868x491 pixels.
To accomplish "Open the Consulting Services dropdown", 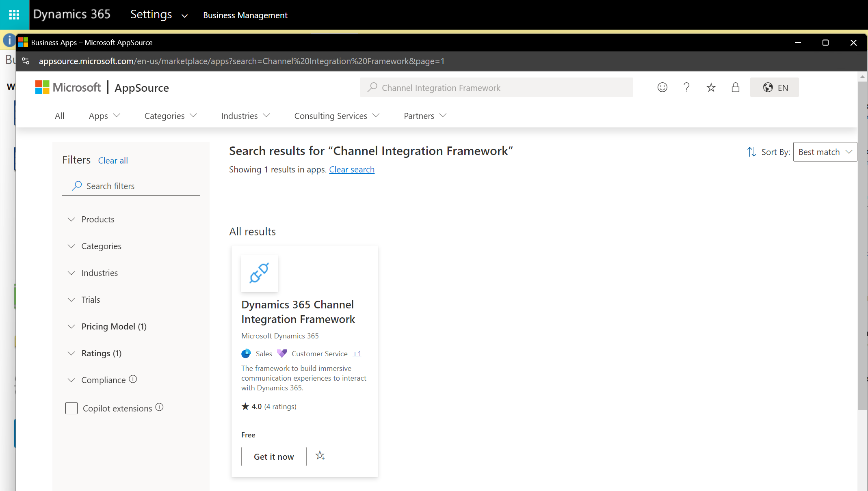I will pos(337,116).
